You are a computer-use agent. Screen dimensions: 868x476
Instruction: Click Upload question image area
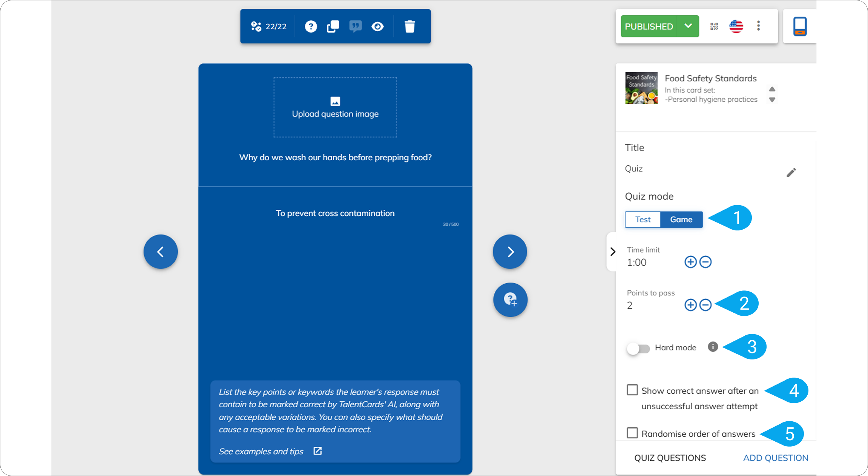[335, 107]
